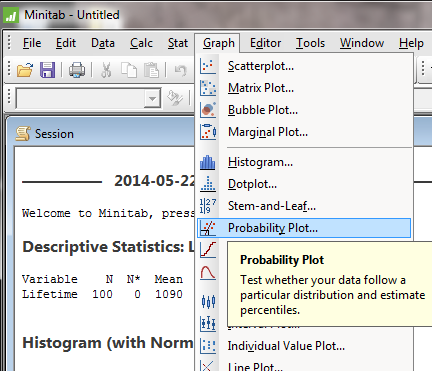Choose Probability Plot... menu entry
The width and height of the screenshot is (432, 371).
(304, 228)
